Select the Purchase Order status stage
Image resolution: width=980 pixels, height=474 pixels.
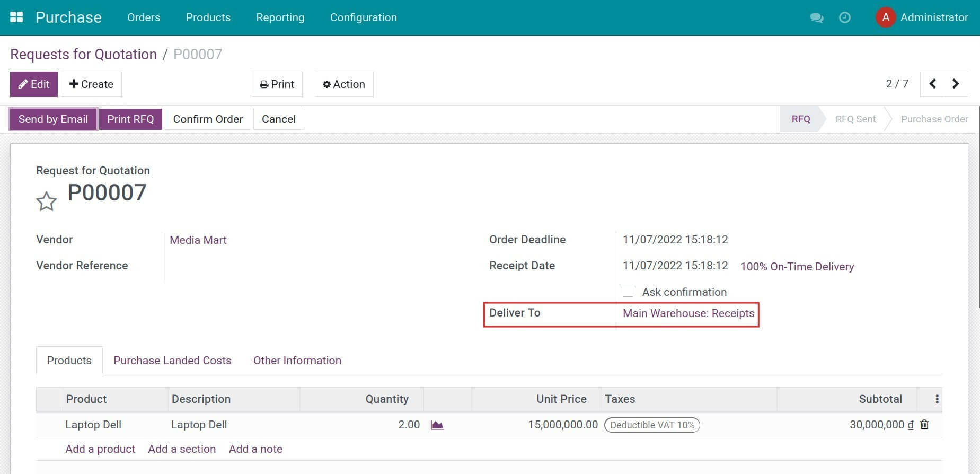[934, 119]
